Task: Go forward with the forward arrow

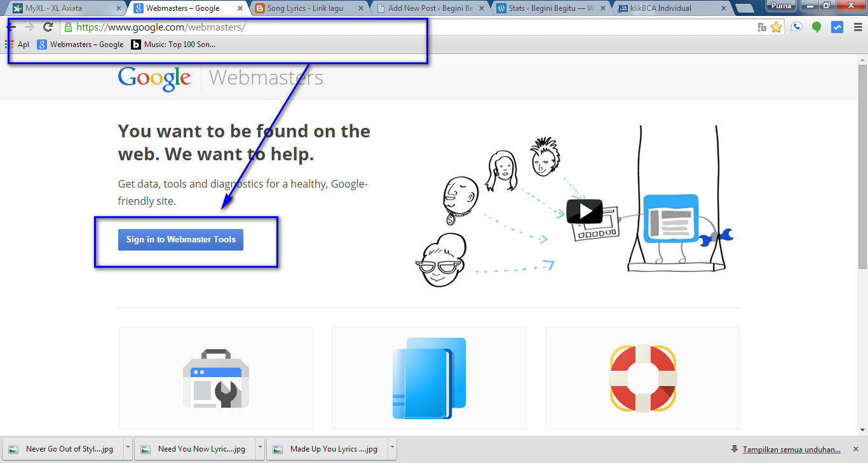Action: pyautogui.click(x=29, y=27)
